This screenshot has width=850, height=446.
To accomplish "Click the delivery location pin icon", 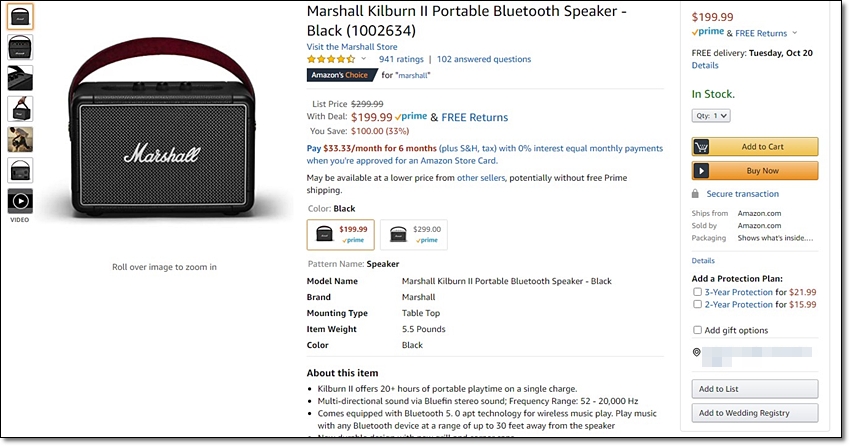I will click(697, 352).
